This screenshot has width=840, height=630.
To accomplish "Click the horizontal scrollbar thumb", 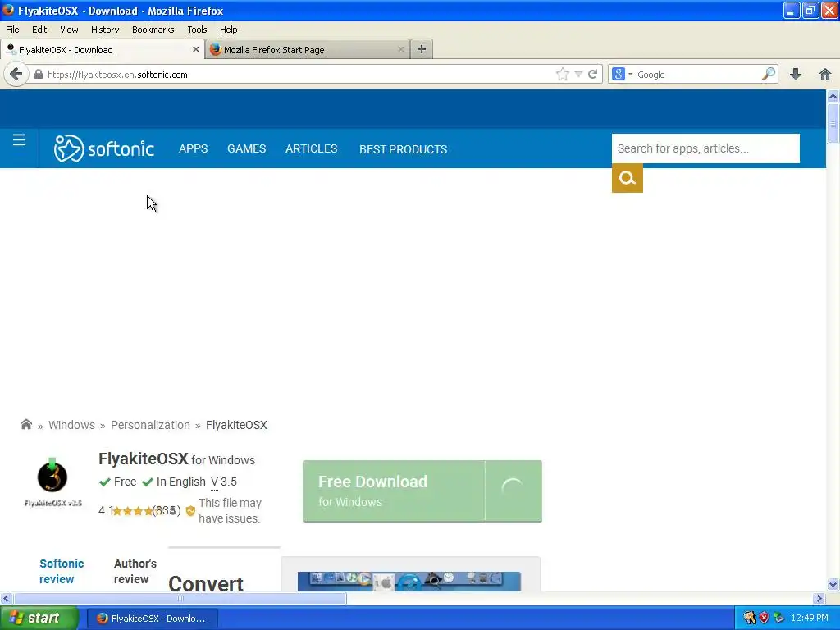I will (180, 598).
